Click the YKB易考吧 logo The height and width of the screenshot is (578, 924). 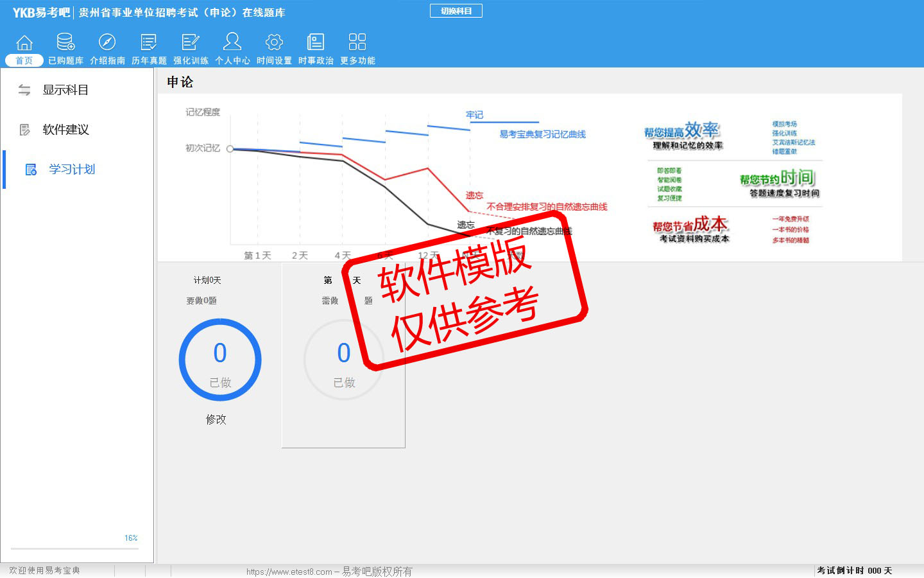40,12
